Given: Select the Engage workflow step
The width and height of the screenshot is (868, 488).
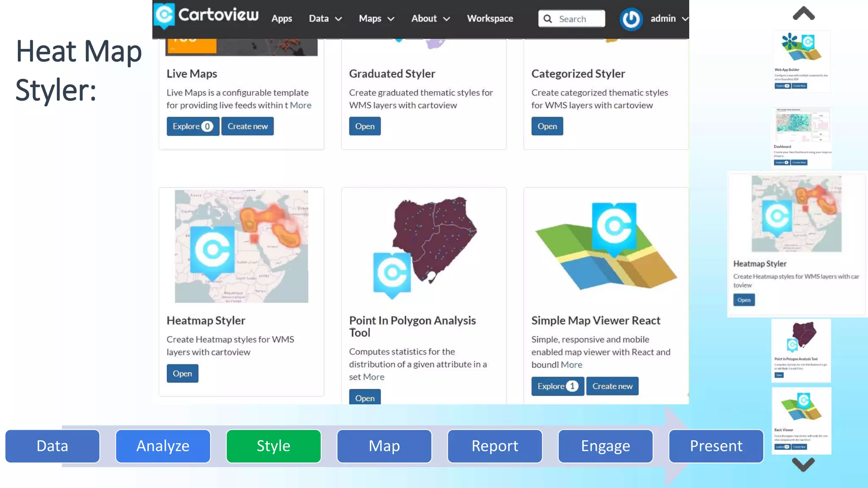Looking at the screenshot, I should point(605,446).
